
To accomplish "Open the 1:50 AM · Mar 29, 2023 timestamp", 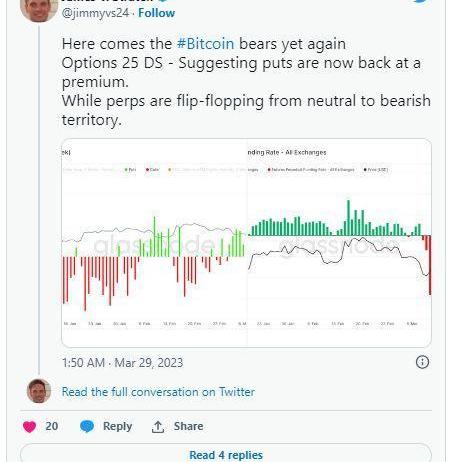I will click(122, 363).
